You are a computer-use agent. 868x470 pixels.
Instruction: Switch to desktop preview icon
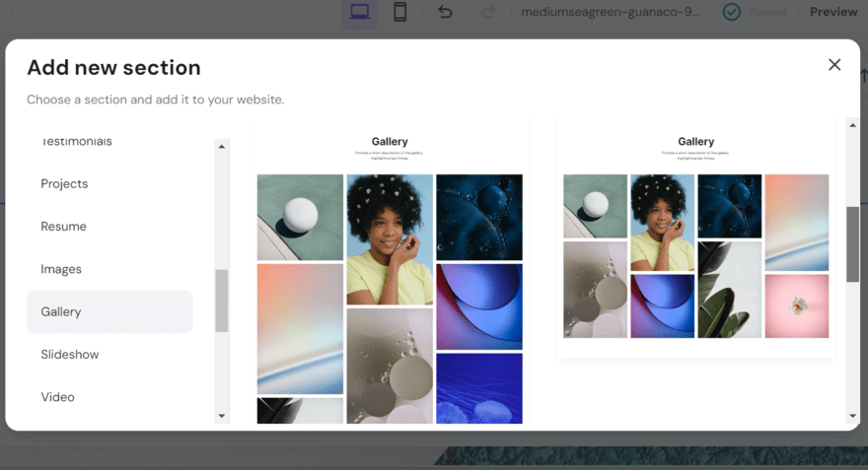click(x=360, y=12)
